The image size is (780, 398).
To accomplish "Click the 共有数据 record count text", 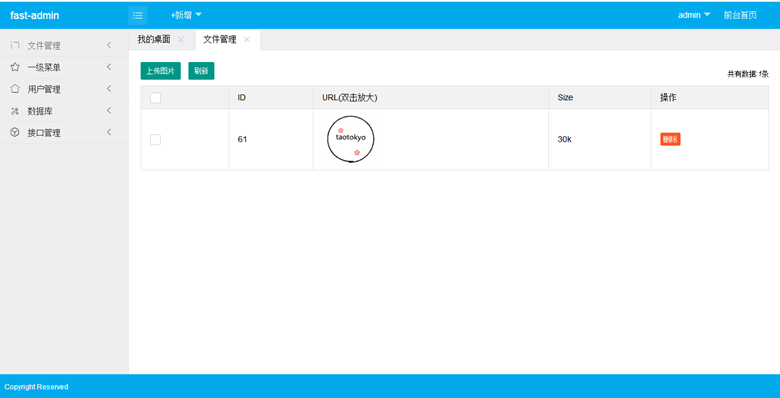I will (x=748, y=74).
